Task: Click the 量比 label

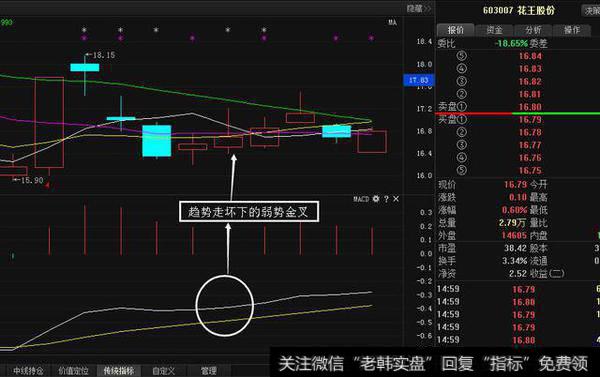Action: click(x=539, y=222)
